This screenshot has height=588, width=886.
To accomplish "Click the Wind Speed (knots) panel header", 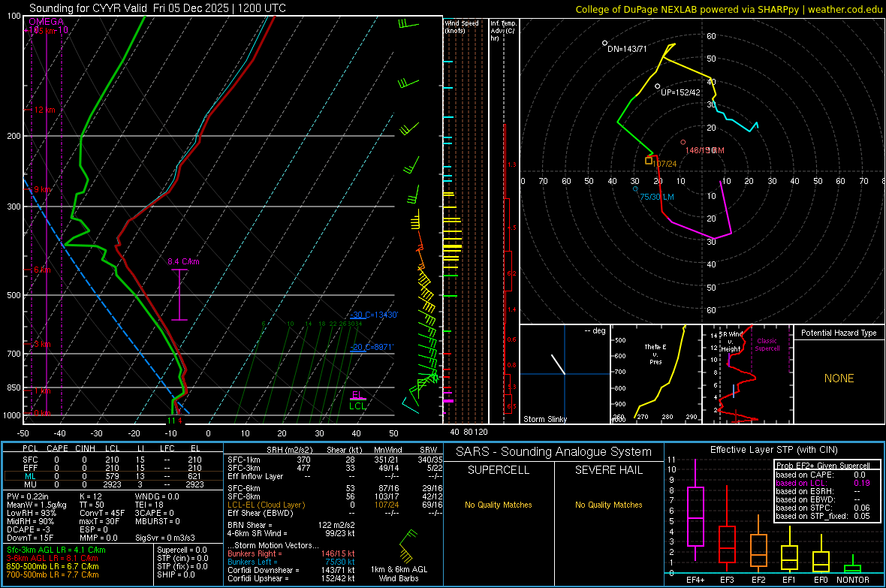I will [462, 26].
